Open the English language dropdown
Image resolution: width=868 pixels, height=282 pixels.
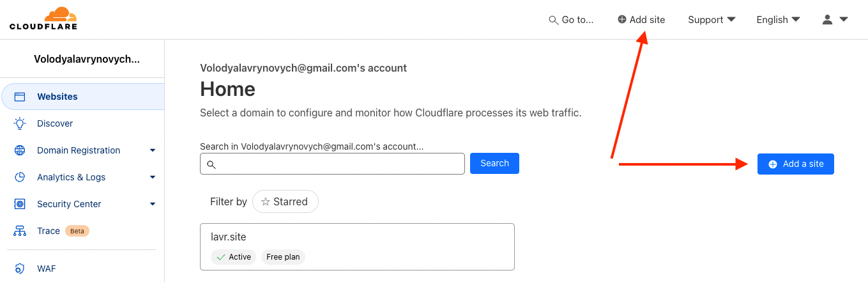pos(778,20)
